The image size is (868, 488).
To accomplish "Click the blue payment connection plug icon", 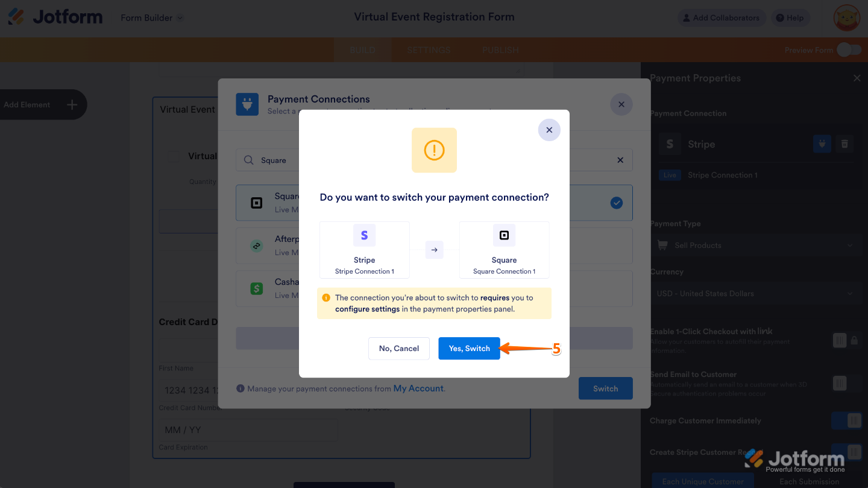I will coord(822,144).
